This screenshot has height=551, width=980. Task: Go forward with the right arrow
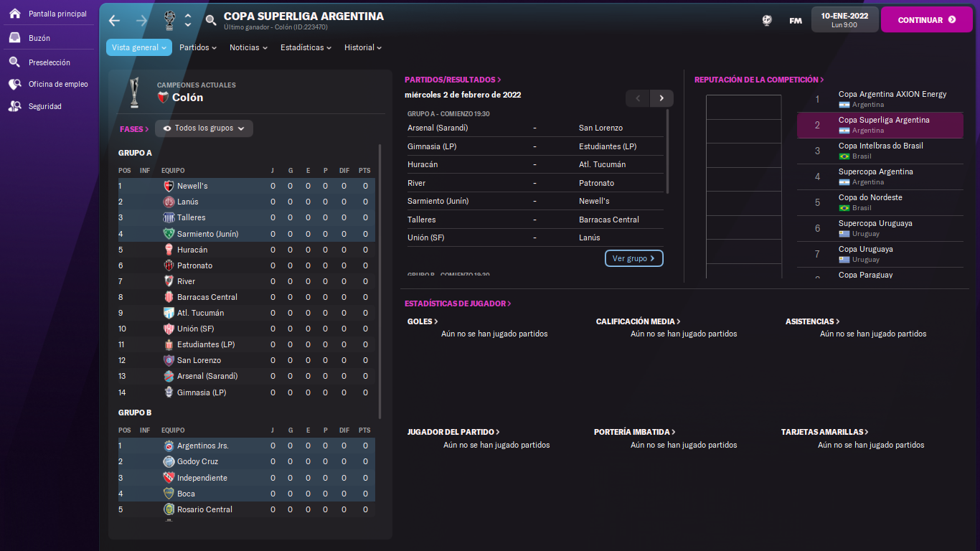click(141, 20)
